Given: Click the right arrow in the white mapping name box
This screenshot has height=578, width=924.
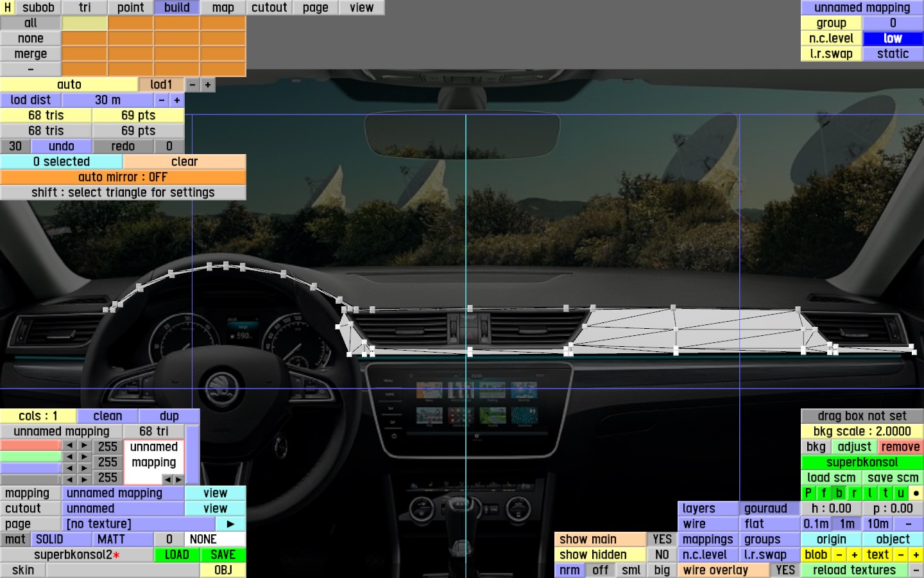Looking at the screenshot, I should click(178, 480).
